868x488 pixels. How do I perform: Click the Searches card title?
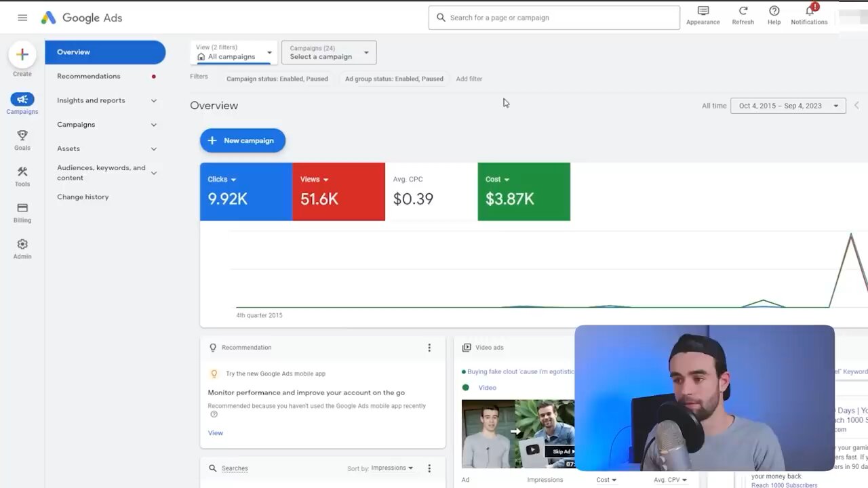pos(235,468)
